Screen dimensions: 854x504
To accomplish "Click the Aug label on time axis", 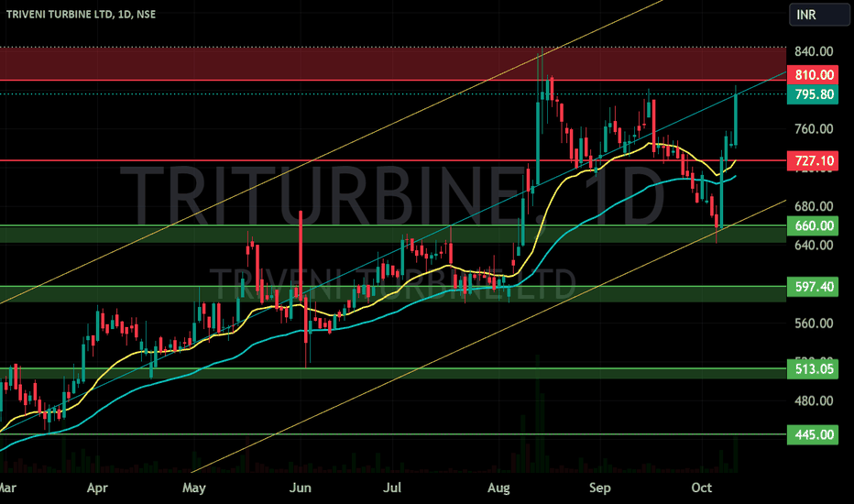I will [498, 488].
